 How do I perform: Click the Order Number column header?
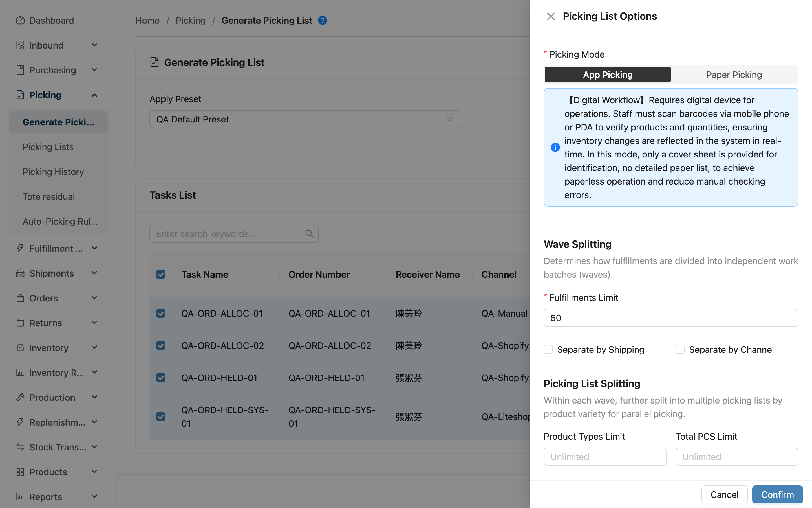click(x=319, y=275)
